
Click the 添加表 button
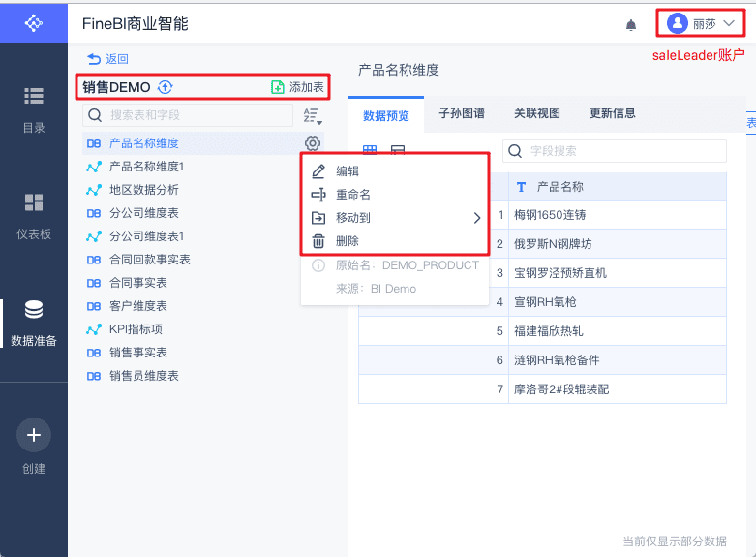coord(297,87)
